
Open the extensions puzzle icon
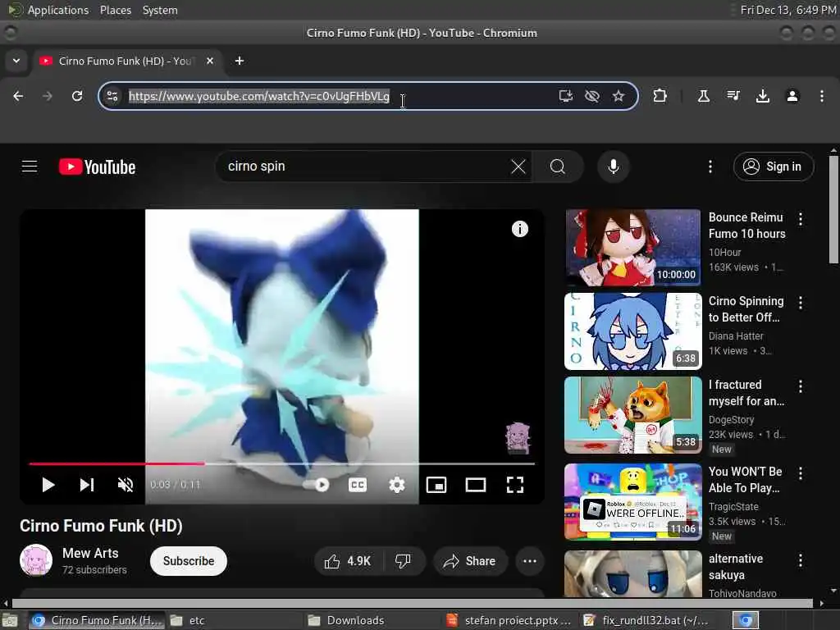click(x=660, y=97)
